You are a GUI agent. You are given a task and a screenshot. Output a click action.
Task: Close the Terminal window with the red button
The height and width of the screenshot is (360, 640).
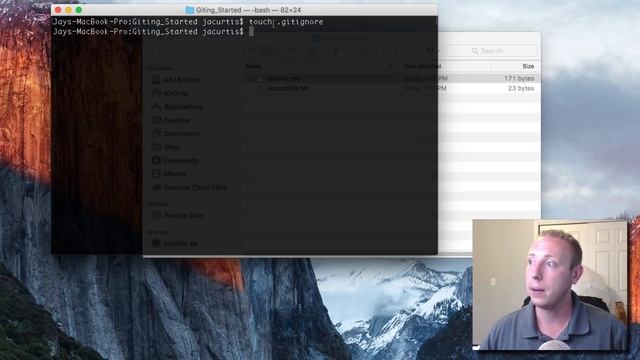pos(58,10)
